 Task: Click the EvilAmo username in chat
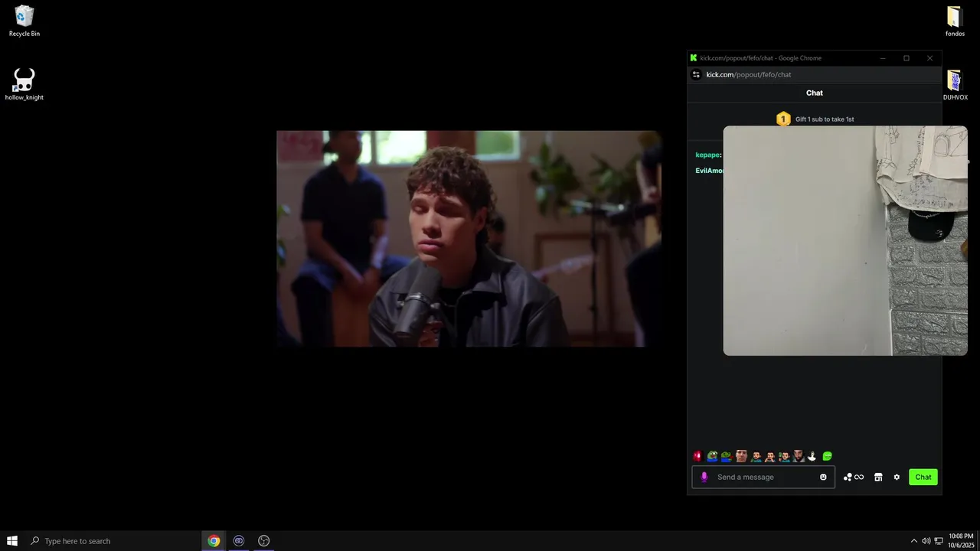[709, 171]
